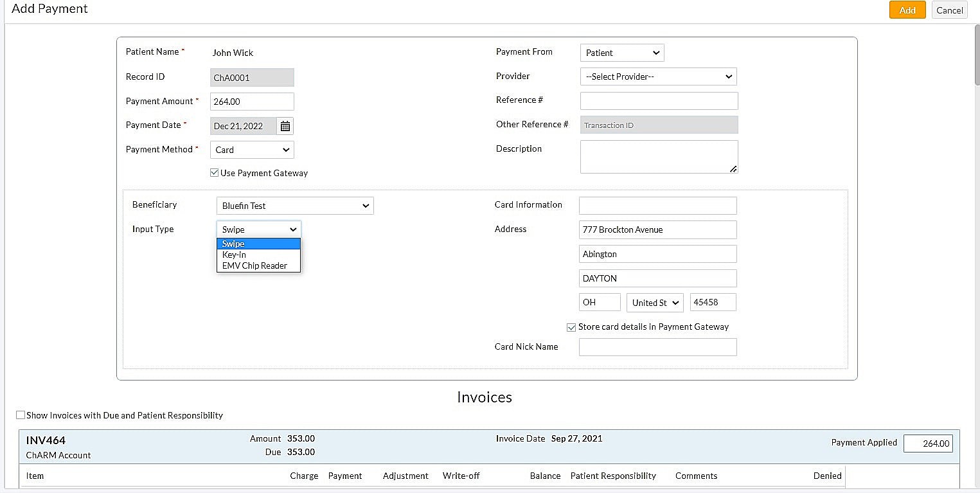The image size is (980, 493).
Task: Open the Beneficiary Bluefin Test dropdown
Action: pyautogui.click(x=295, y=206)
